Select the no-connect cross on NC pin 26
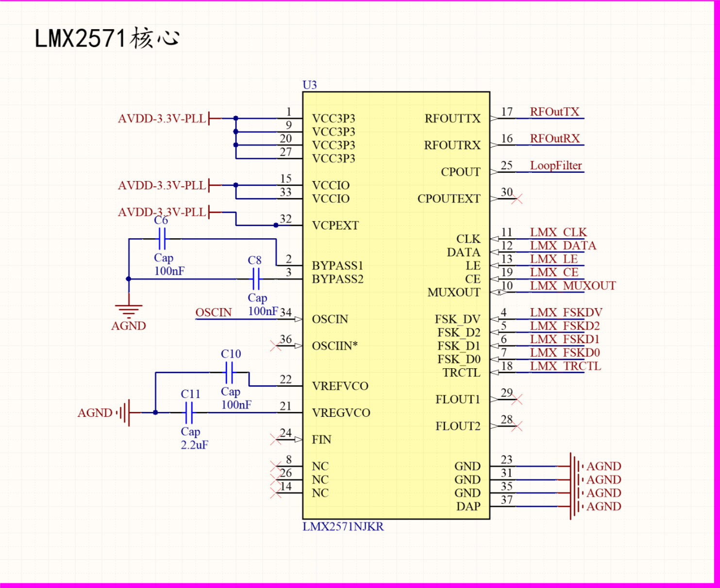This screenshot has height=588, width=720. coord(276,480)
